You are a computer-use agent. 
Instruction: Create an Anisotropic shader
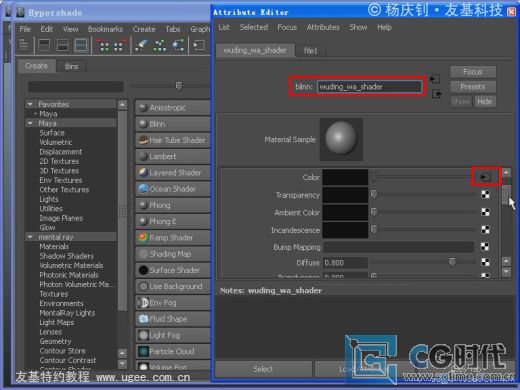173,108
